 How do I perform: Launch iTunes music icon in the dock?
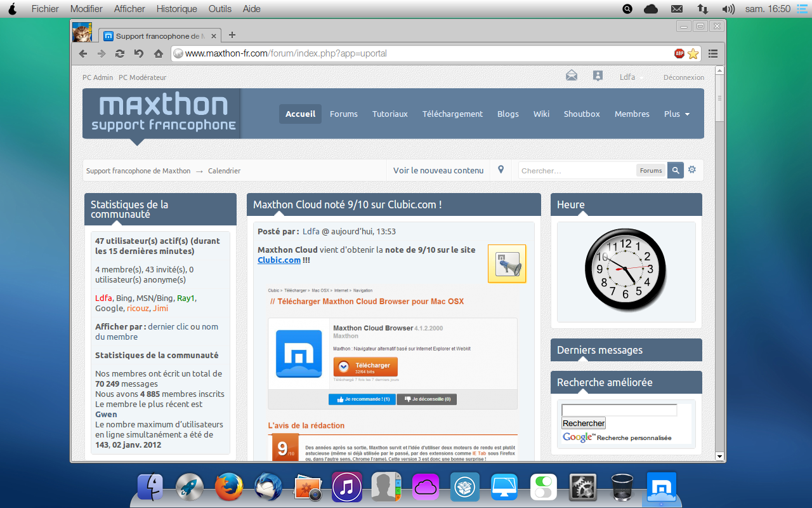[x=347, y=488]
